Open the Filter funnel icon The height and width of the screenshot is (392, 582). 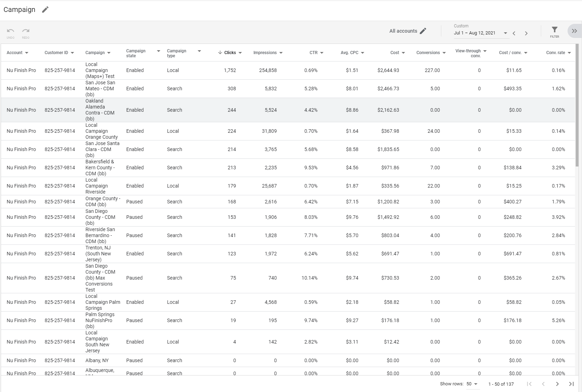tap(555, 30)
